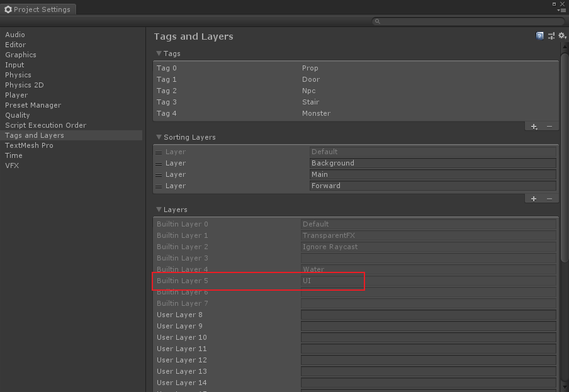Switch to the Quality settings page

(18, 115)
